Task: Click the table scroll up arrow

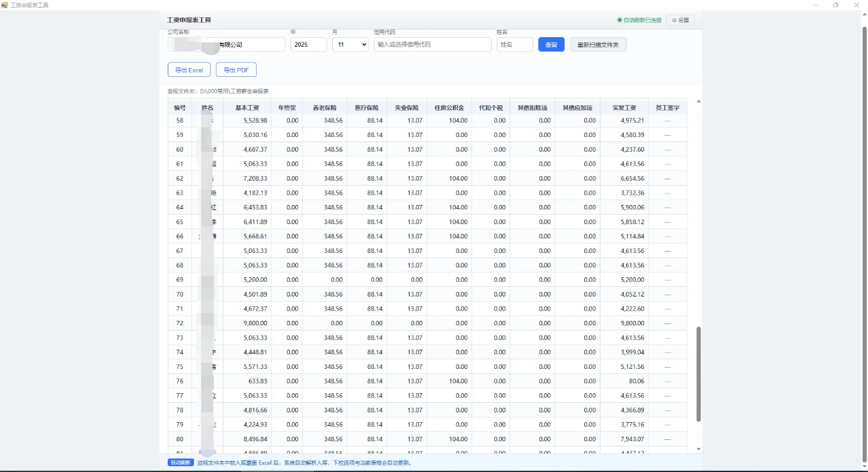Action: click(698, 101)
